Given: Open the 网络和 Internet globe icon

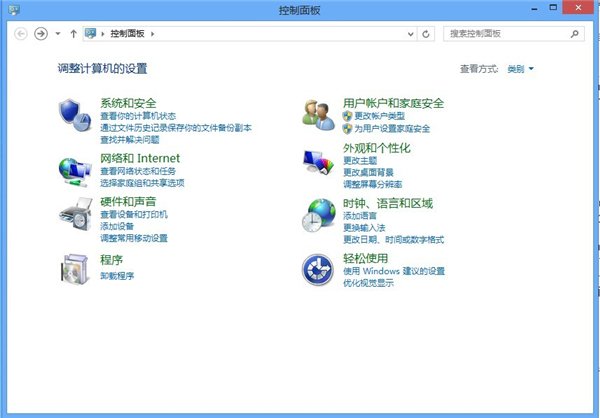Looking at the screenshot, I should [x=75, y=172].
